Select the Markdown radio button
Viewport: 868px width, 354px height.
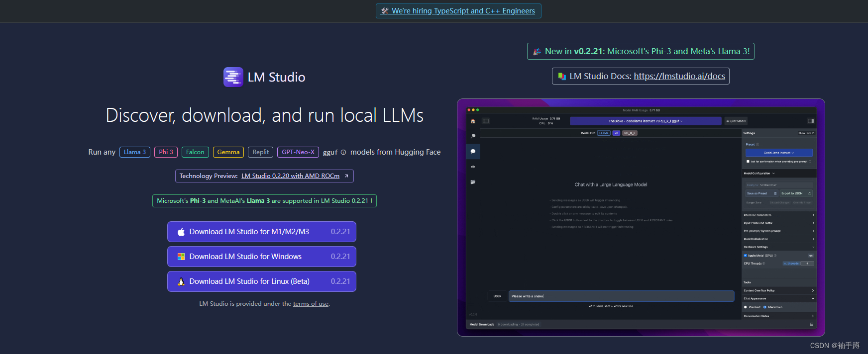[x=765, y=307]
